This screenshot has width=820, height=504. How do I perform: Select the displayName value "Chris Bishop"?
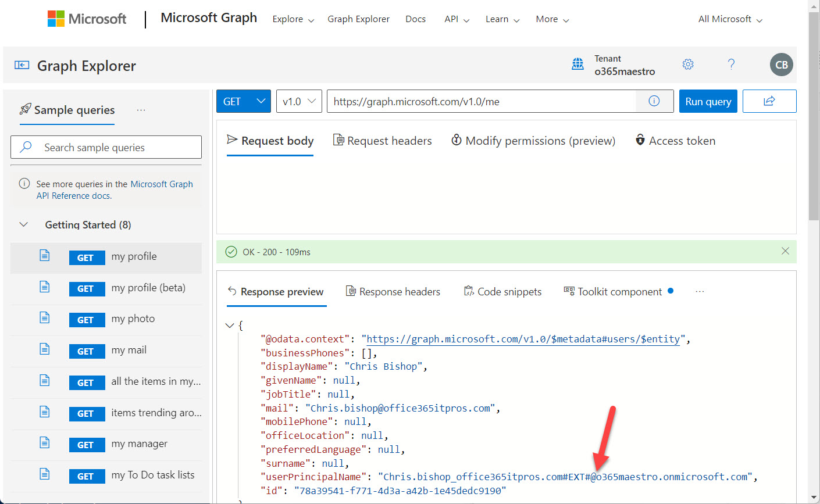pyautogui.click(x=383, y=366)
